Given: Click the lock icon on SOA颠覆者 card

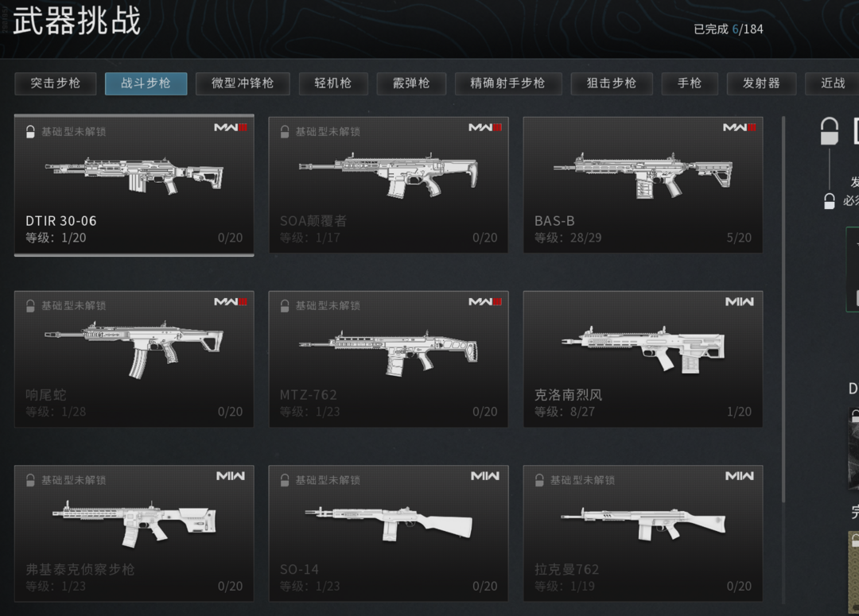Looking at the screenshot, I should [284, 131].
